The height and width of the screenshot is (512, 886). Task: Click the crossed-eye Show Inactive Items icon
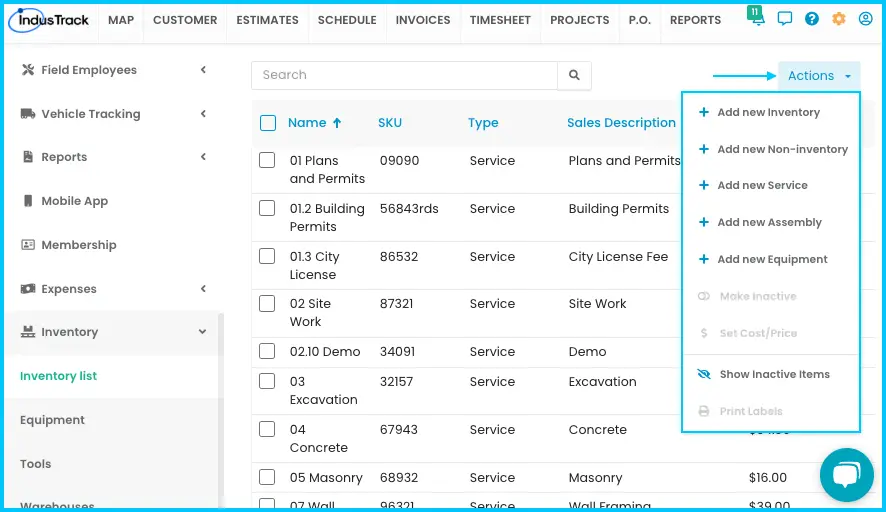(703, 374)
